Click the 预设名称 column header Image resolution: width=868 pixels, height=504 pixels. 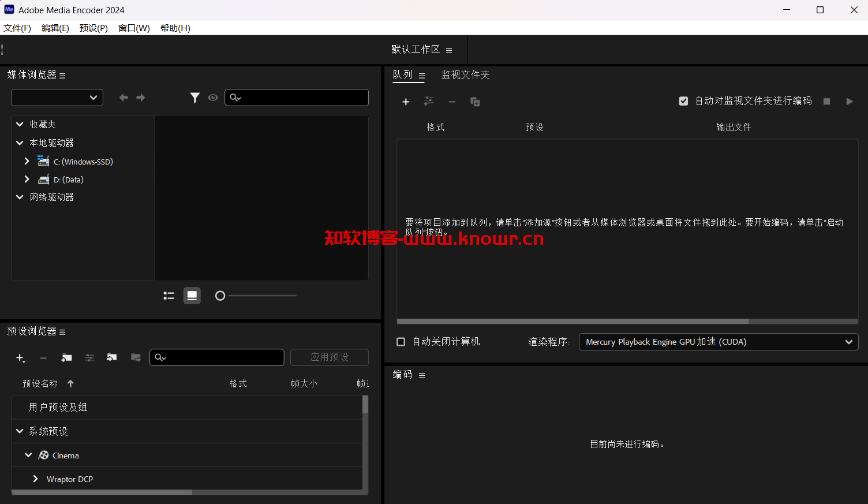[40, 383]
